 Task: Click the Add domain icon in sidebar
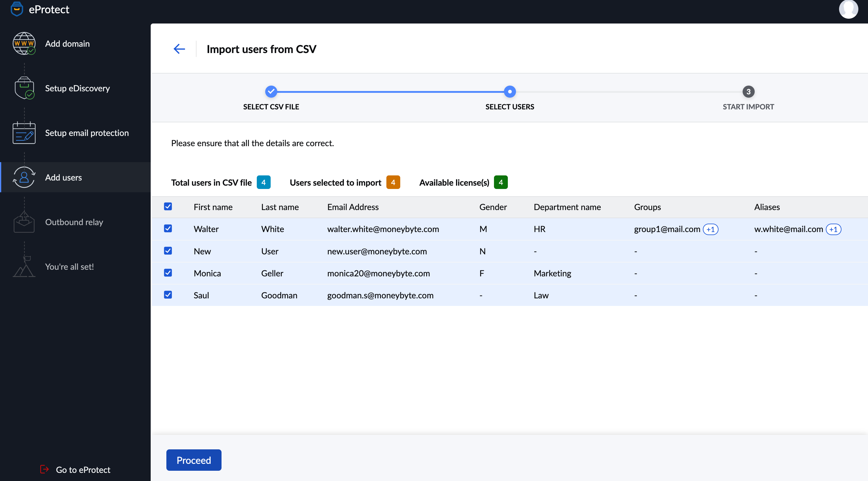click(24, 44)
